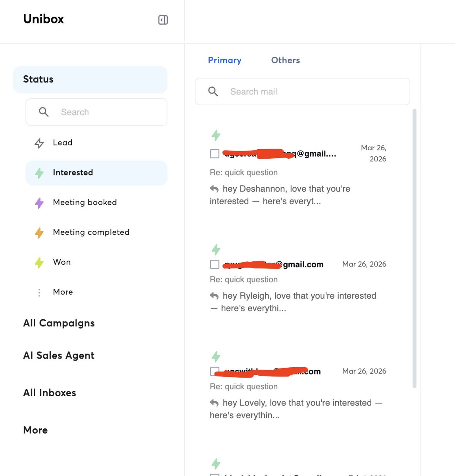Click the Lead status lightning icon
Screen dimensions: 455x476
click(39, 143)
